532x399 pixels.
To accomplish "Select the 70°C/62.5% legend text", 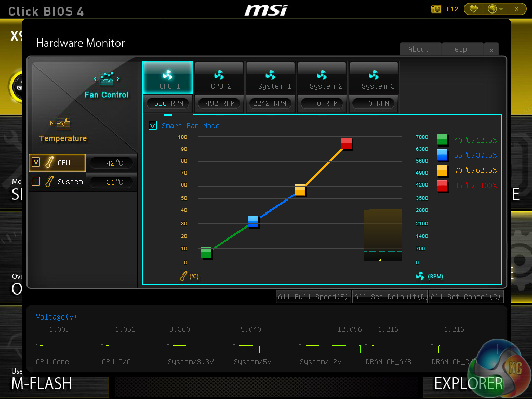I will pyautogui.click(x=475, y=170).
